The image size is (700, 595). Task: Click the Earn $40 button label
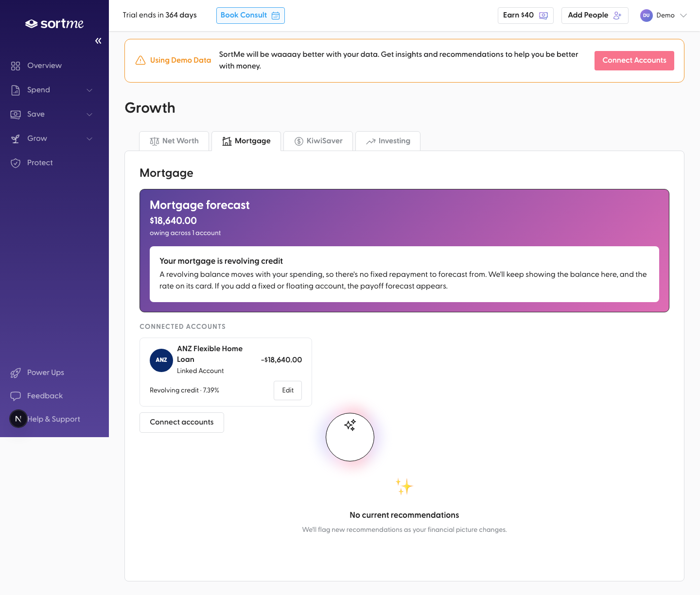coord(518,15)
